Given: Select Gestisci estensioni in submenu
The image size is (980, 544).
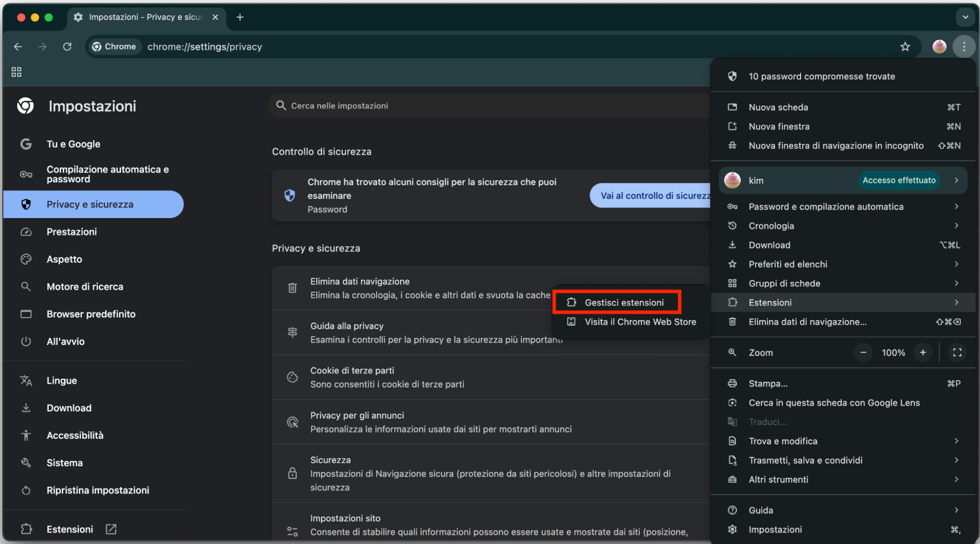Looking at the screenshot, I should pyautogui.click(x=617, y=302).
